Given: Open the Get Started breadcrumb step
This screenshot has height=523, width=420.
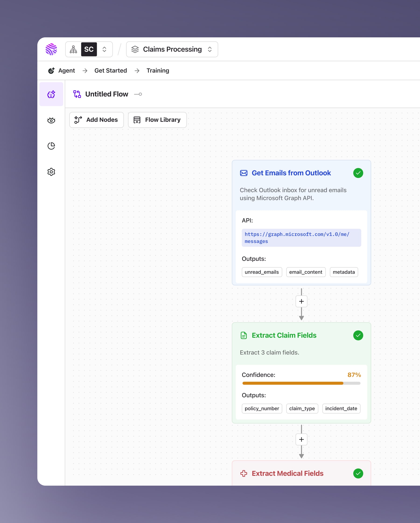Looking at the screenshot, I should pyautogui.click(x=111, y=71).
